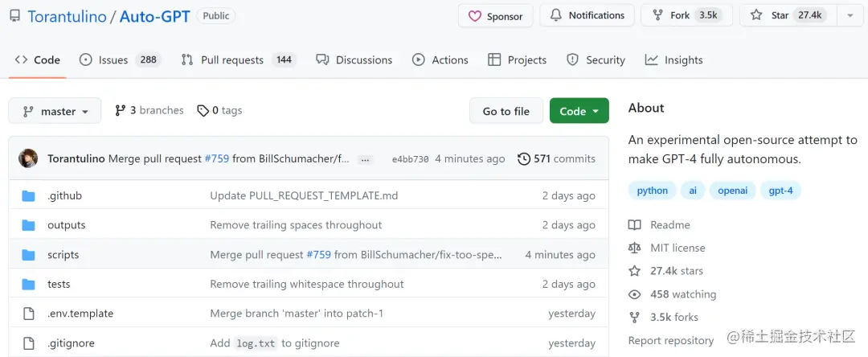Open commit Remove trailing whitespace throughout
This screenshot has width=868, height=357.
pos(307,284)
